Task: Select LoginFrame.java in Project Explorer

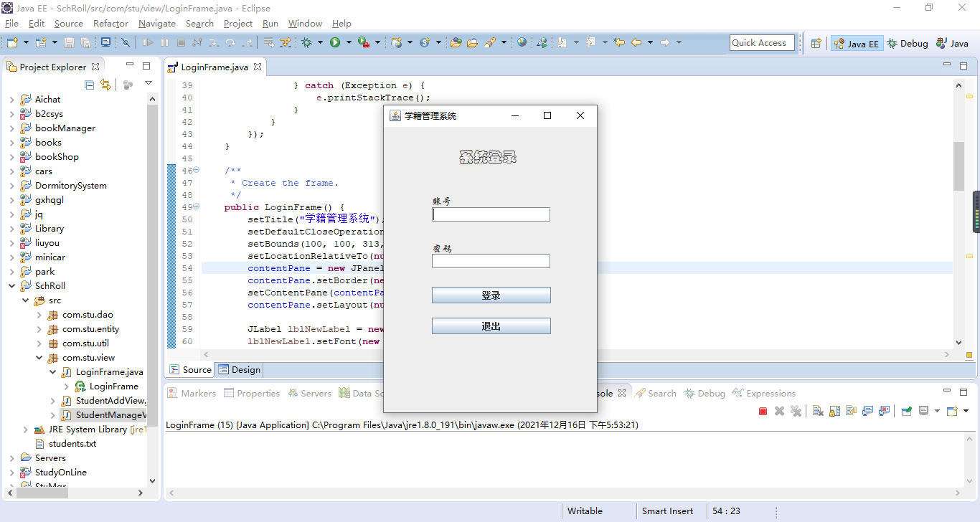Action: tap(109, 371)
